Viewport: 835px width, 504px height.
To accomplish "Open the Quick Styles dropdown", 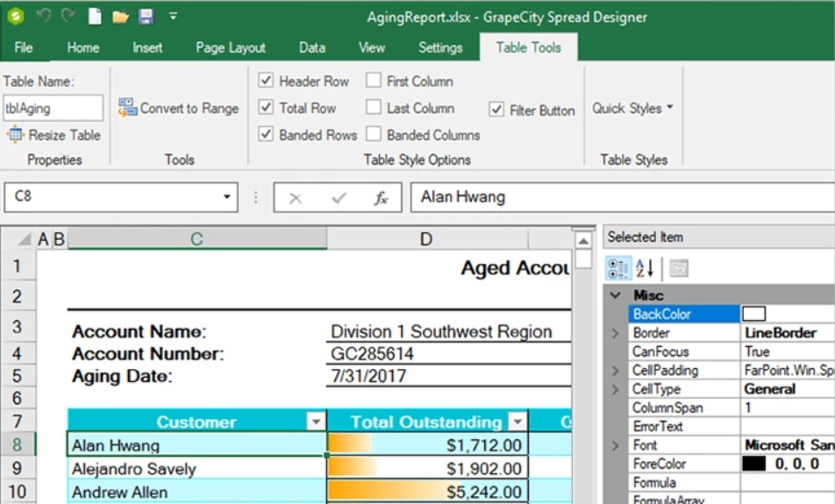I will point(632,108).
